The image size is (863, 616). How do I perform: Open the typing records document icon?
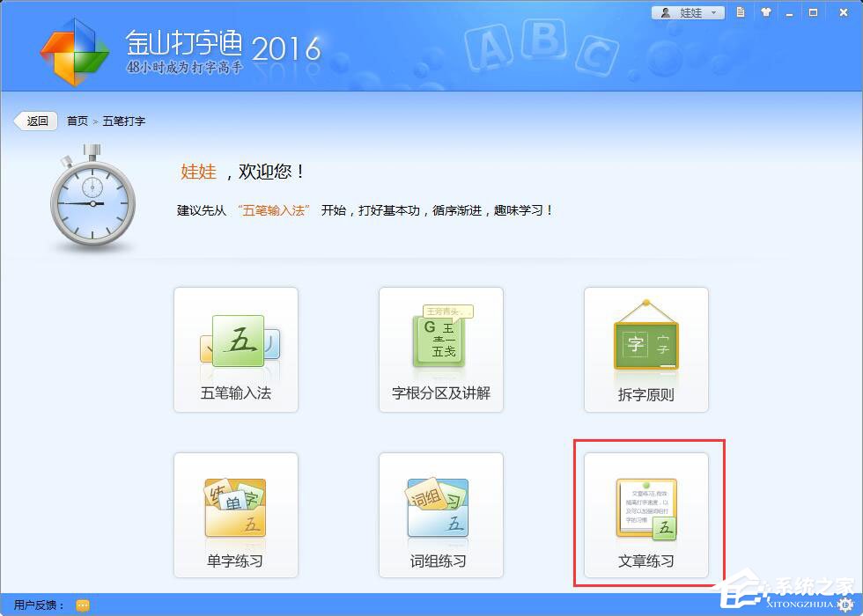coord(741,12)
